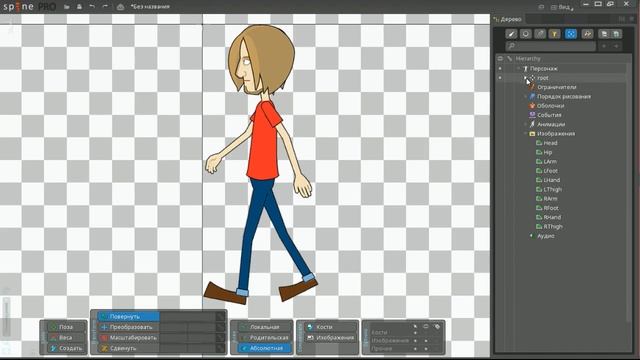Viewport: 640px width, 360px height.
Task: Select the Head image in the tree
Action: pyautogui.click(x=550, y=143)
